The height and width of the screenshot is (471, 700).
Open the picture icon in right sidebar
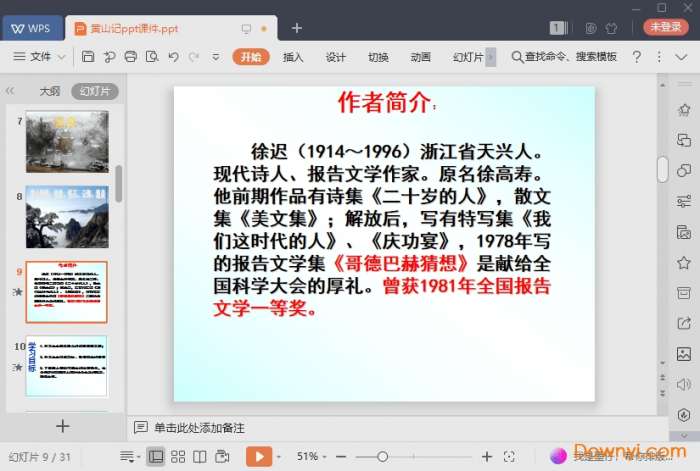(x=683, y=354)
